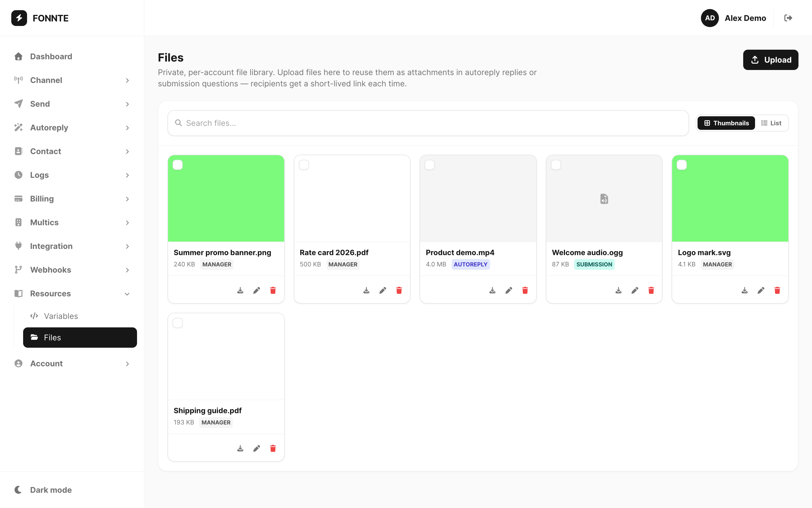
Task: Collapse the Resources menu chevron
Action: (127, 294)
